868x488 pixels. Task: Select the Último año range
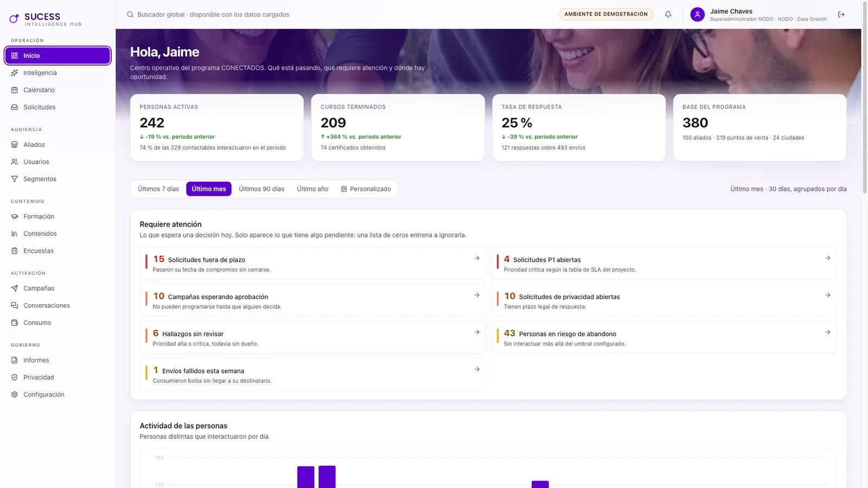pos(312,189)
